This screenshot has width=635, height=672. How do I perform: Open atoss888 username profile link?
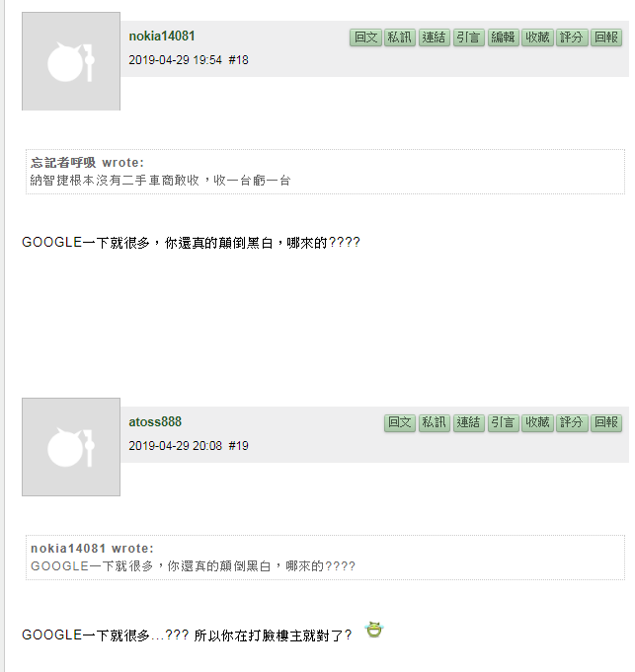[x=155, y=421]
